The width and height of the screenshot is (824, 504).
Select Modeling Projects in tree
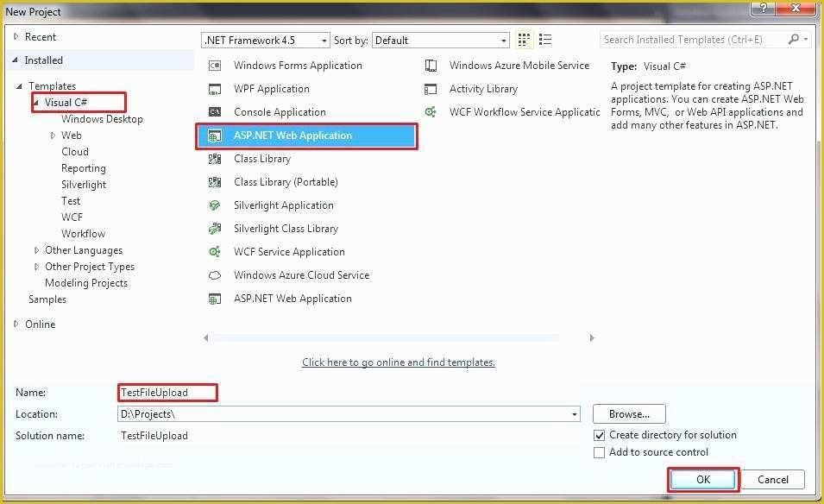pos(86,283)
